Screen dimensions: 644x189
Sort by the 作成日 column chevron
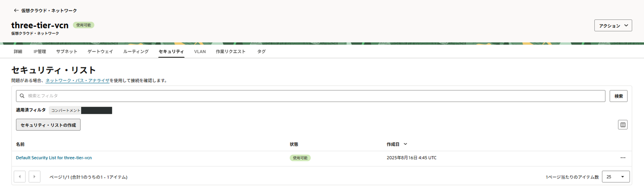tap(405, 144)
